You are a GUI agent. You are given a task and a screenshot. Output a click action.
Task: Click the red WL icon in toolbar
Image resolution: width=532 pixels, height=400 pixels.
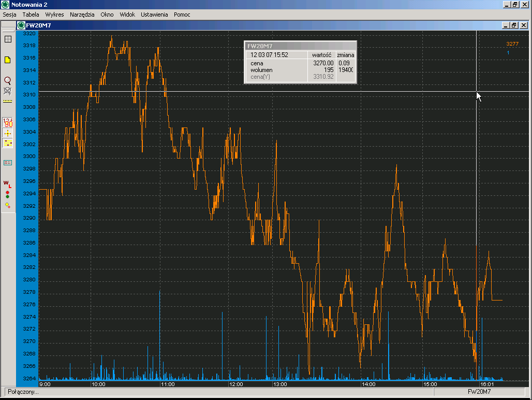pyautogui.click(x=8, y=183)
